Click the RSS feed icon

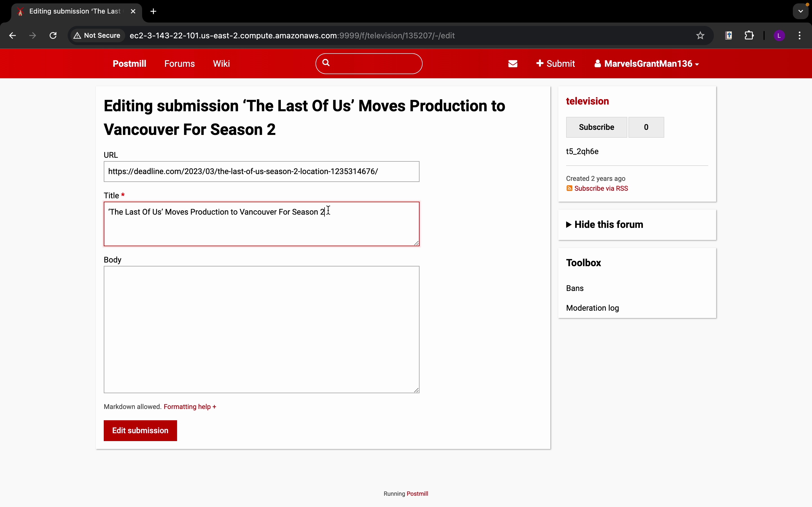[570, 188]
